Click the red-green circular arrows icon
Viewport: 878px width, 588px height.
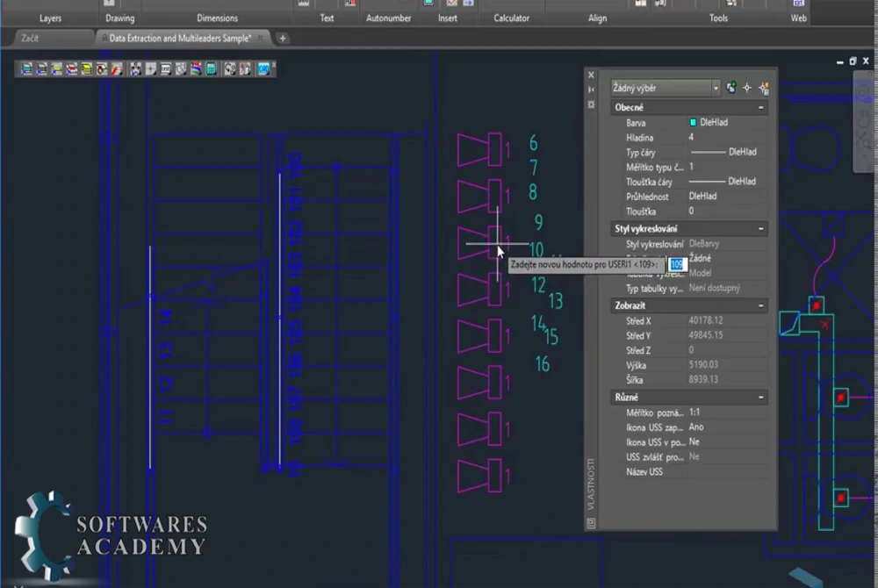[x=102, y=68]
